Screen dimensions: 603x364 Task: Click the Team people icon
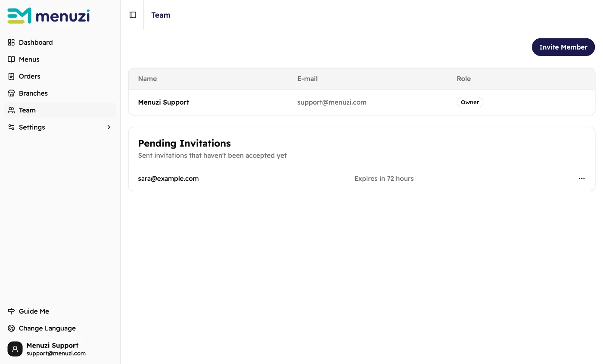point(12,110)
